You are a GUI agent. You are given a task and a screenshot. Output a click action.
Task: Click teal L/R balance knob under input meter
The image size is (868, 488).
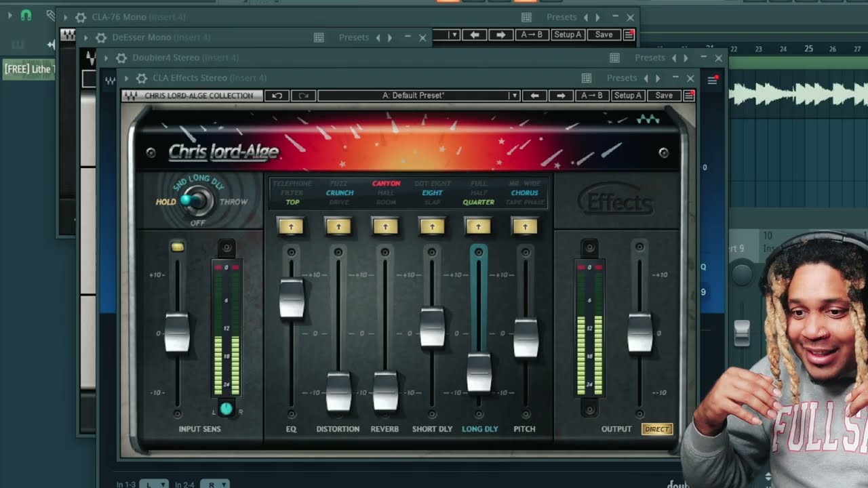click(x=226, y=409)
